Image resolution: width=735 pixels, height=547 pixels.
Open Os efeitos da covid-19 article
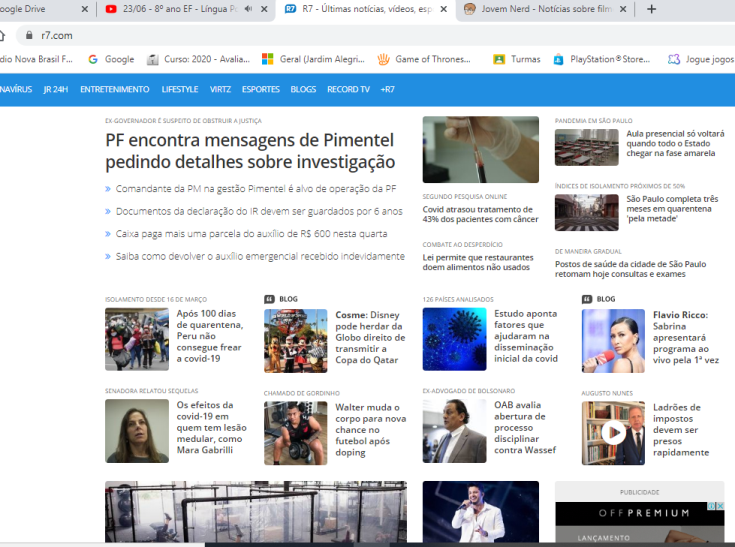211,427
